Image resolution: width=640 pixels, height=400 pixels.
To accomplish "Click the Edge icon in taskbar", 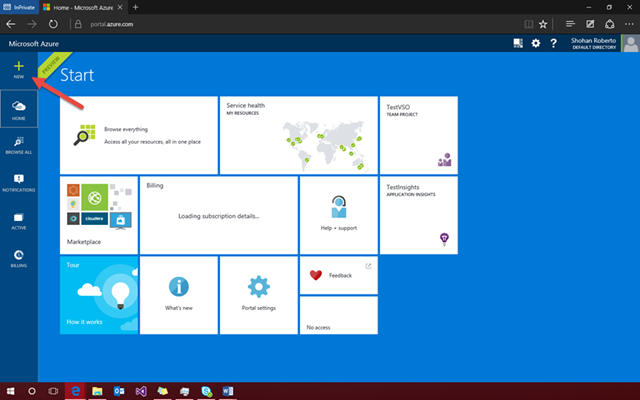I will click(x=75, y=391).
